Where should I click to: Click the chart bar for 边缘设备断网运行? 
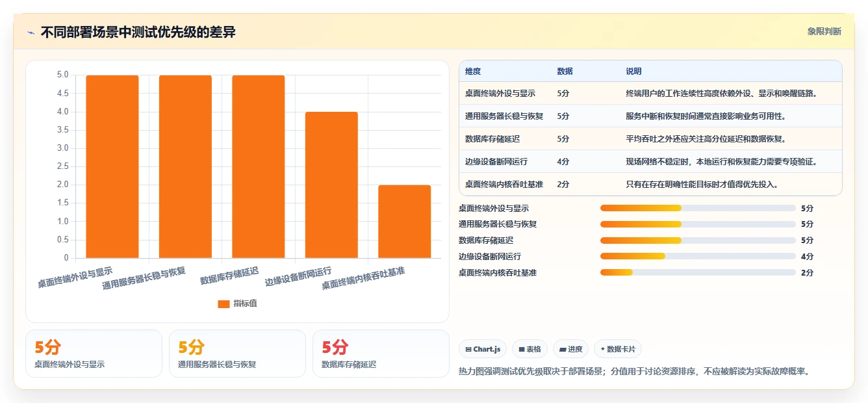click(331, 185)
